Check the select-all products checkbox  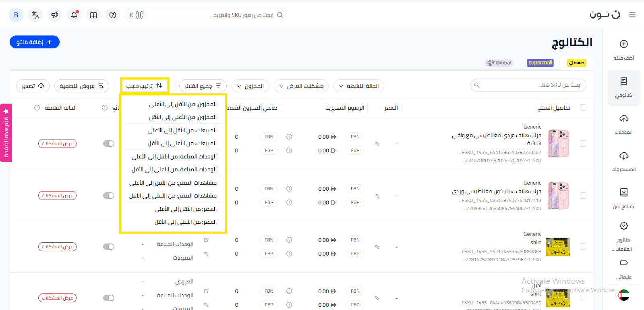(583, 108)
